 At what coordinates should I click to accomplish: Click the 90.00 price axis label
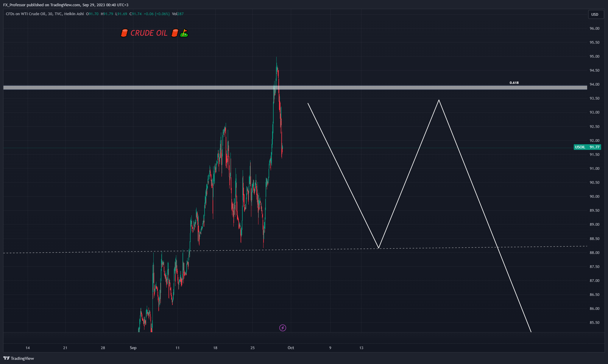click(x=594, y=197)
